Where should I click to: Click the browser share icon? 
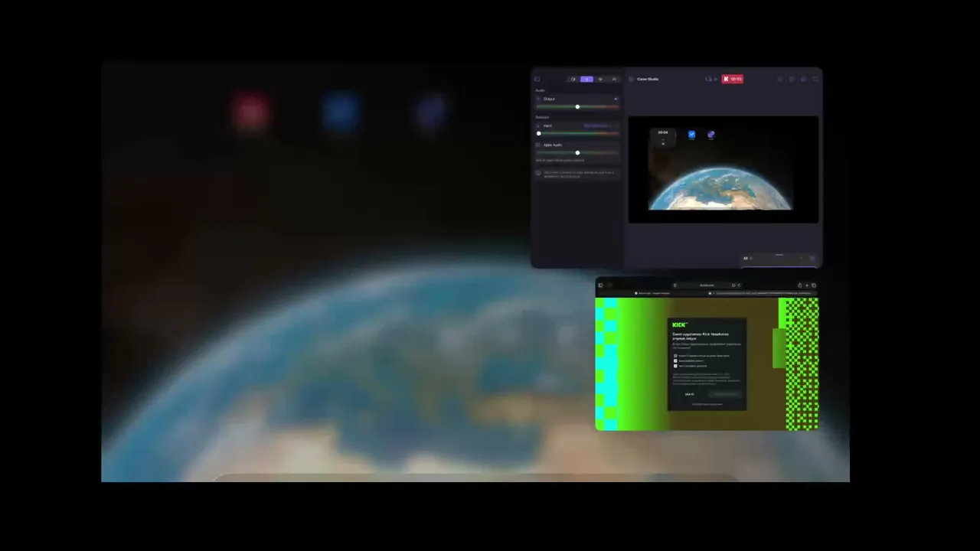click(799, 285)
